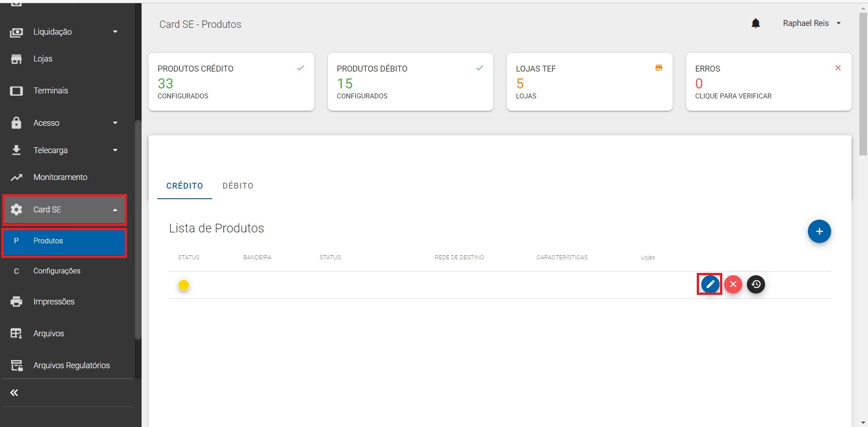
Task: Open the Raphael Reis user dropdown
Action: [x=812, y=23]
